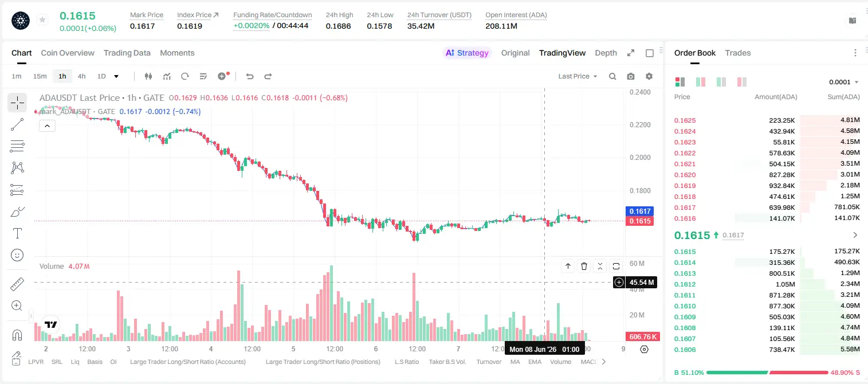Show only sell orders in order book
Screen dimensions: 868x384
(741, 82)
